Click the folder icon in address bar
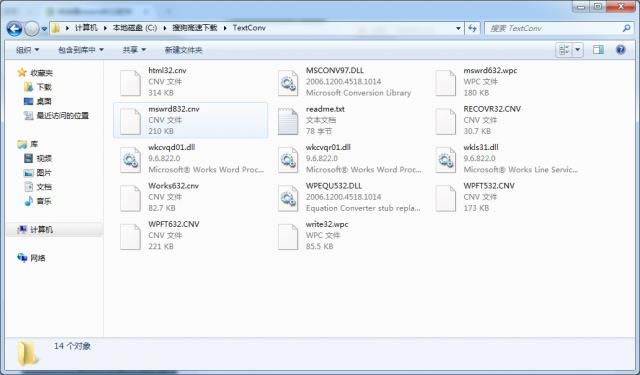The image size is (640, 375). [56, 28]
